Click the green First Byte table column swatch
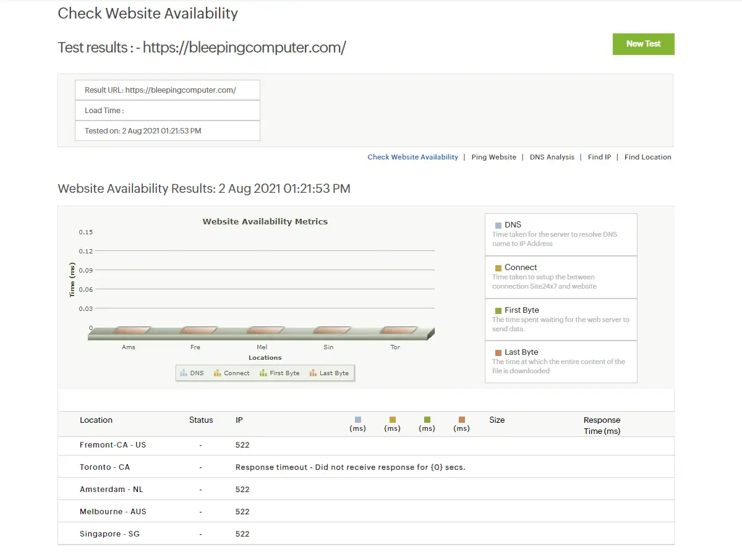742x560 pixels. click(x=427, y=420)
